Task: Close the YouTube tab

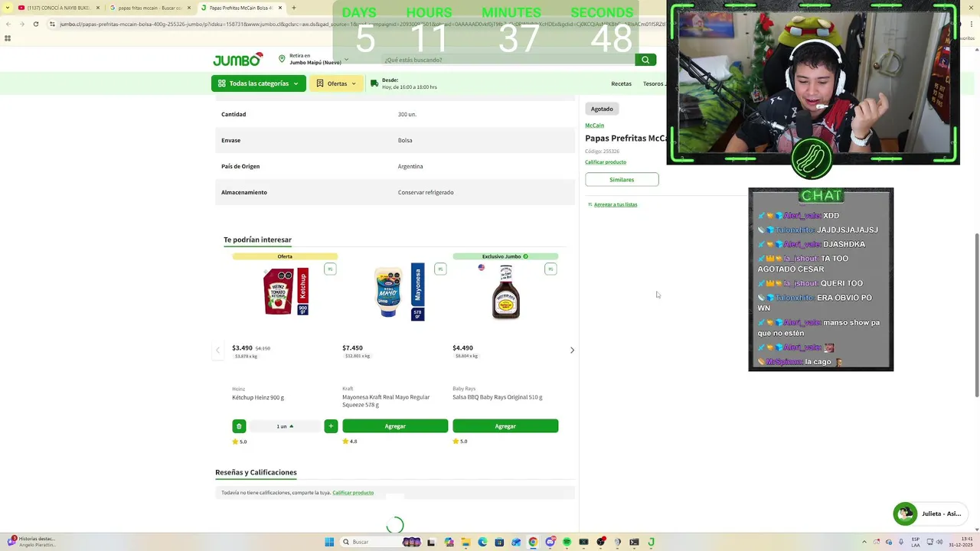Action: 98,8
